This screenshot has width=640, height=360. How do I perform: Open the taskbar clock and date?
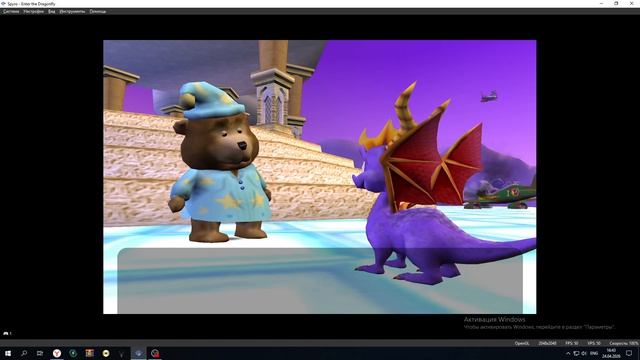611,353
